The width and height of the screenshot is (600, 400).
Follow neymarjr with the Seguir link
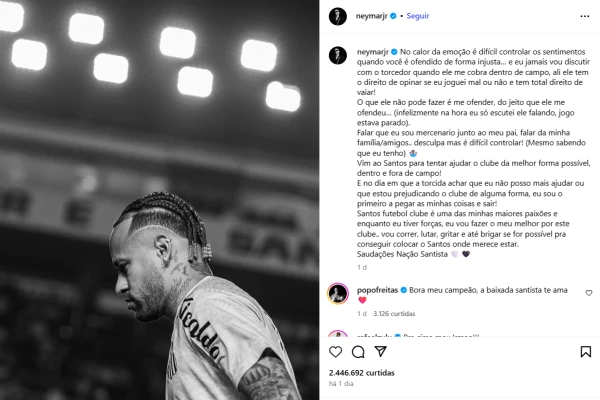point(417,16)
